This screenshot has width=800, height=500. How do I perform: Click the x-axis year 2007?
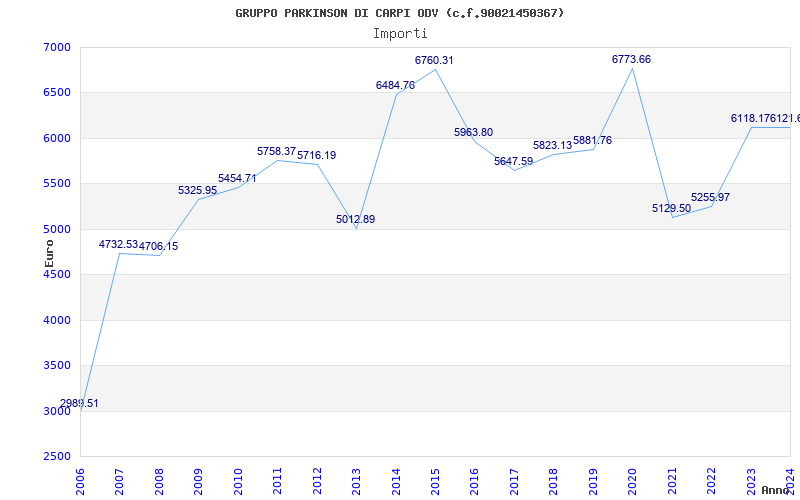[x=119, y=483]
